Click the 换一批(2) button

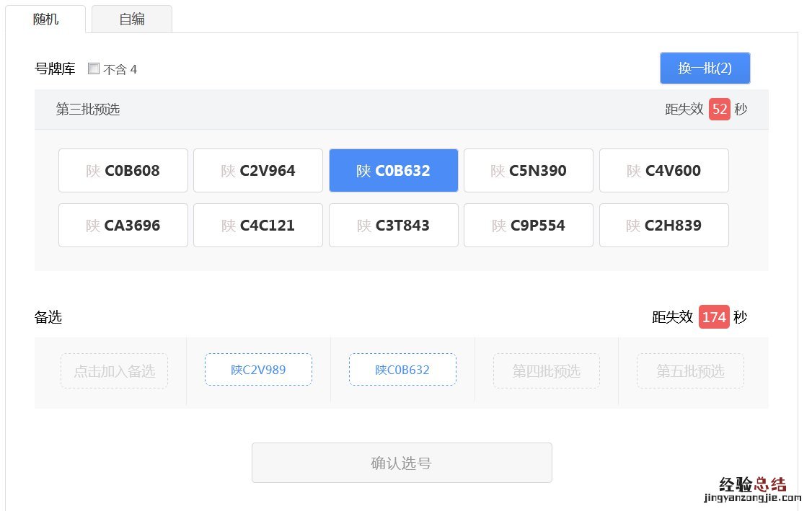[x=705, y=68]
